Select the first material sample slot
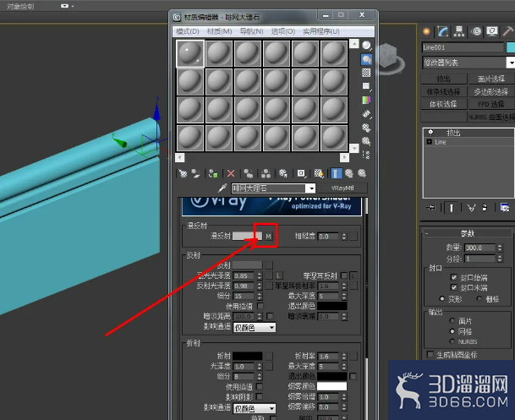Screen dimensions: 515x420 [x=190, y=54]
